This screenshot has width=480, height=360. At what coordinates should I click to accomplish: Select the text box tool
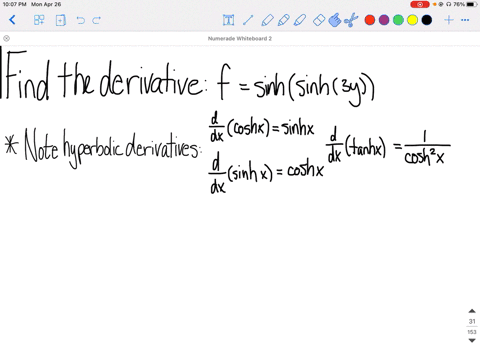[228, 20]
